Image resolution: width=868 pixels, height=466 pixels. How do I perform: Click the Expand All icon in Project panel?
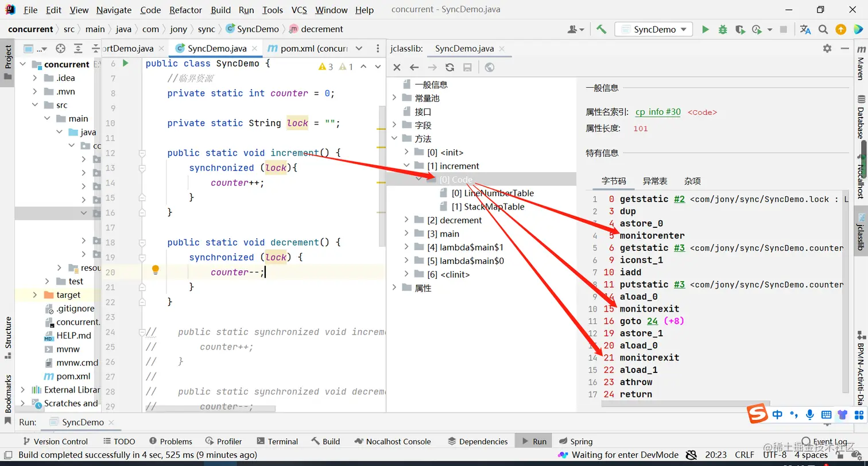click(78, 49)
